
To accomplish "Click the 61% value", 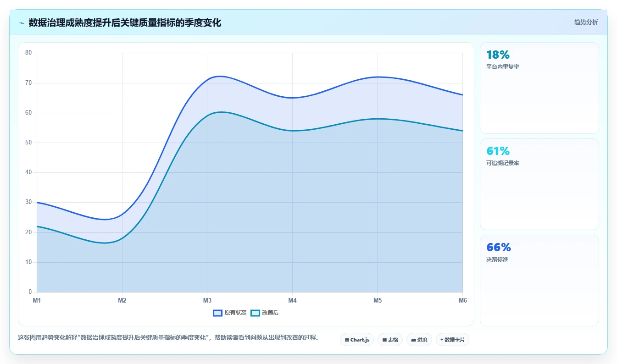I will 498,151.
